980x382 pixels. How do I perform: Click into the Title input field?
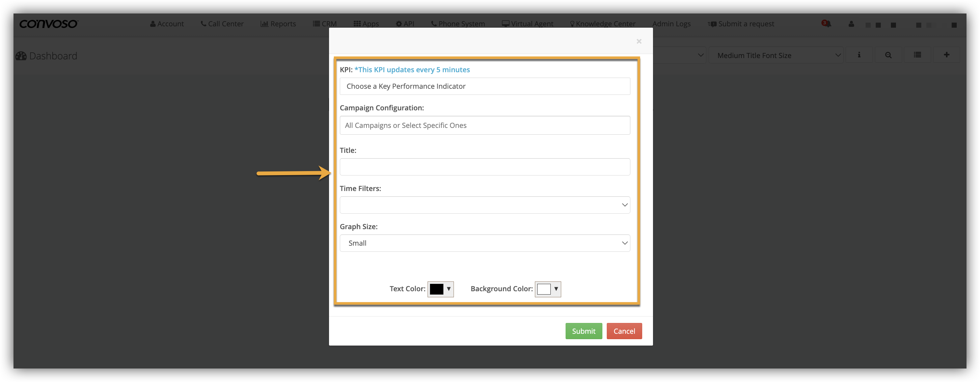click(x=484, y=167)
